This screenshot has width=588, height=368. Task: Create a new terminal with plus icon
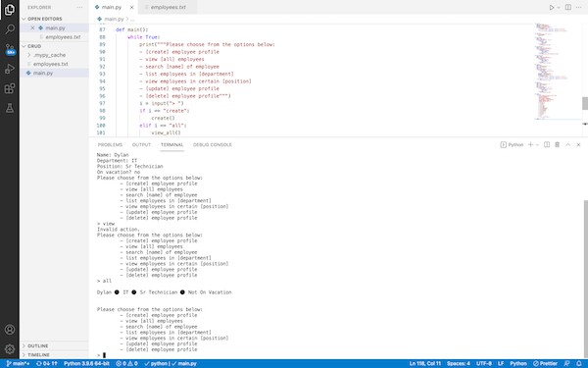530,144
